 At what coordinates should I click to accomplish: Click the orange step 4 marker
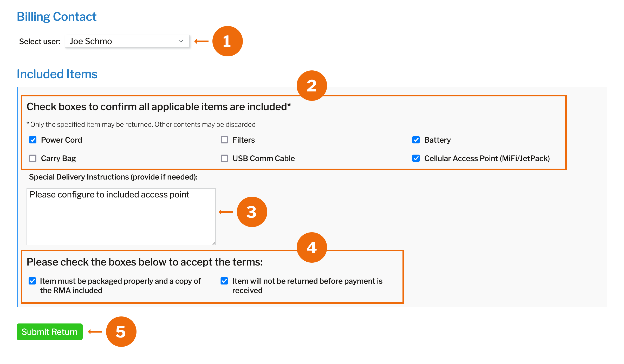[x=312, y=247]
